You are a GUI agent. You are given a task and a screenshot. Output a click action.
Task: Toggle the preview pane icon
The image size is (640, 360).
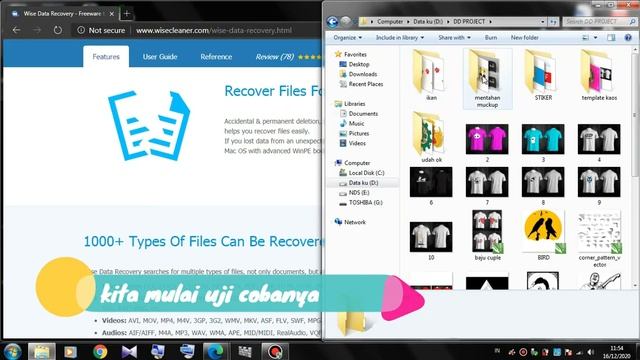click(x=611, y=38)
